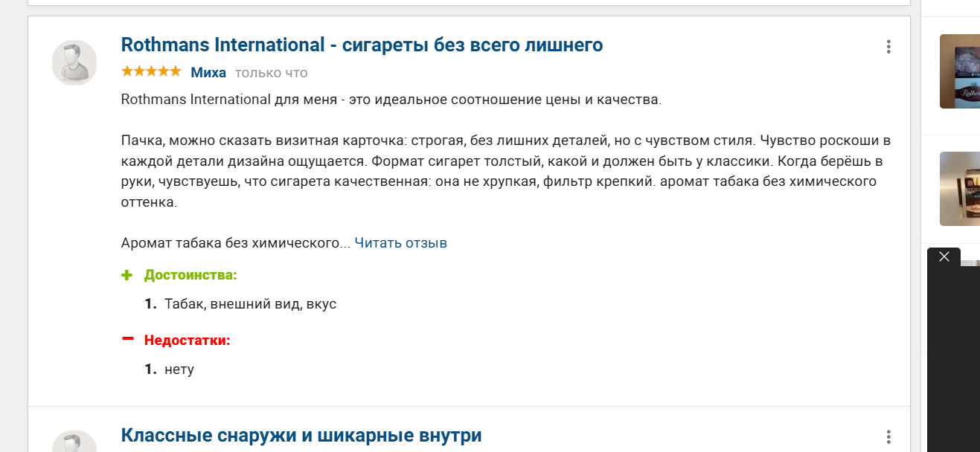Open the second sidebar cigarette pack thumbnail

[x=960, y=189]
